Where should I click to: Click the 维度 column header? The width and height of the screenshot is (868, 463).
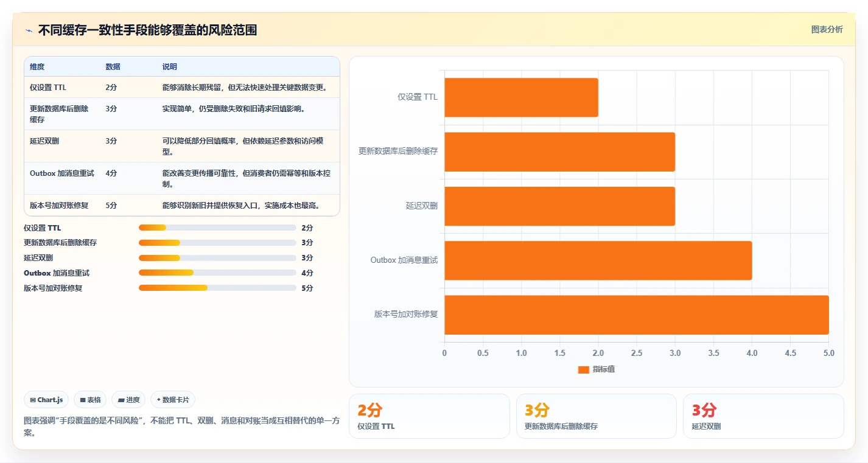click(37, 66)
